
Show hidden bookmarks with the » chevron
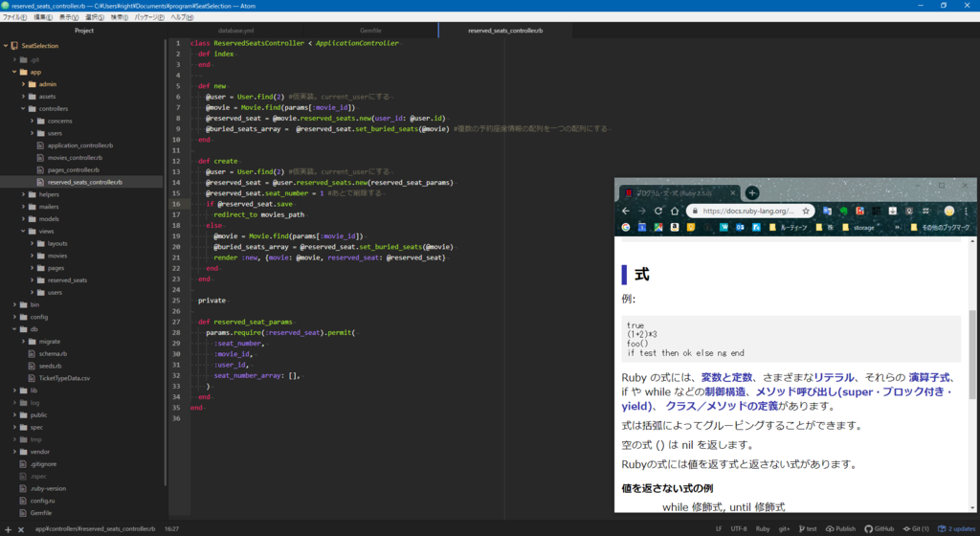[x=898, y=228]
